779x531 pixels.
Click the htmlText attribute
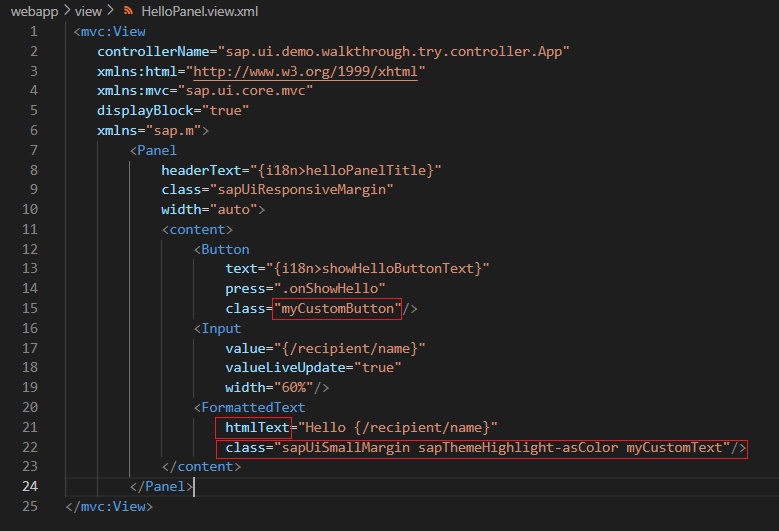(x=257, y=428)
